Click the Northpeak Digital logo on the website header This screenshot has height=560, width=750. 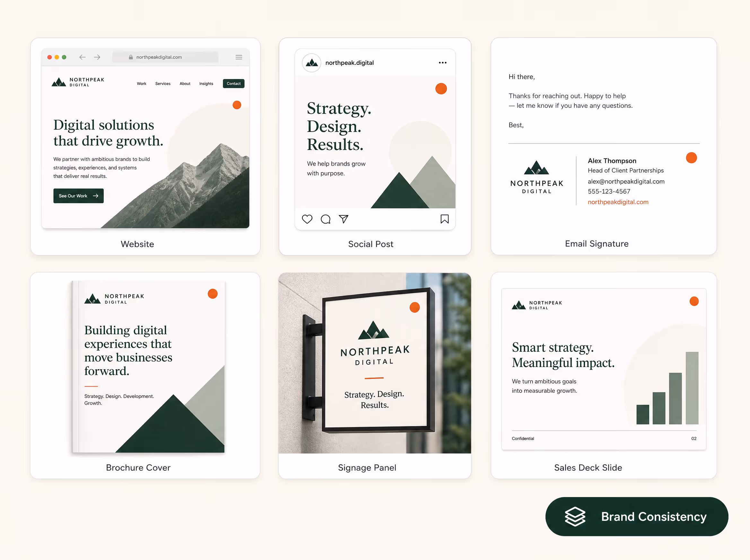(x=78, y=82)
